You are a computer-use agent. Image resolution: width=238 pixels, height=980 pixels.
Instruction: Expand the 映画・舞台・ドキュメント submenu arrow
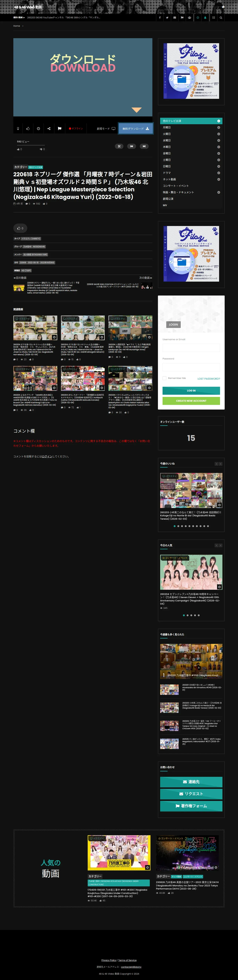click(219, 192)
